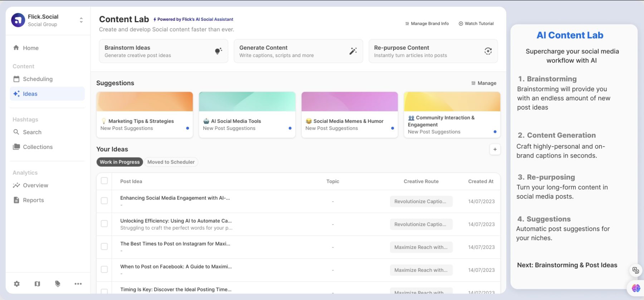
Task: Open creative route 'Revolutionize Captio...' in first row
Action: pos(421,202)
